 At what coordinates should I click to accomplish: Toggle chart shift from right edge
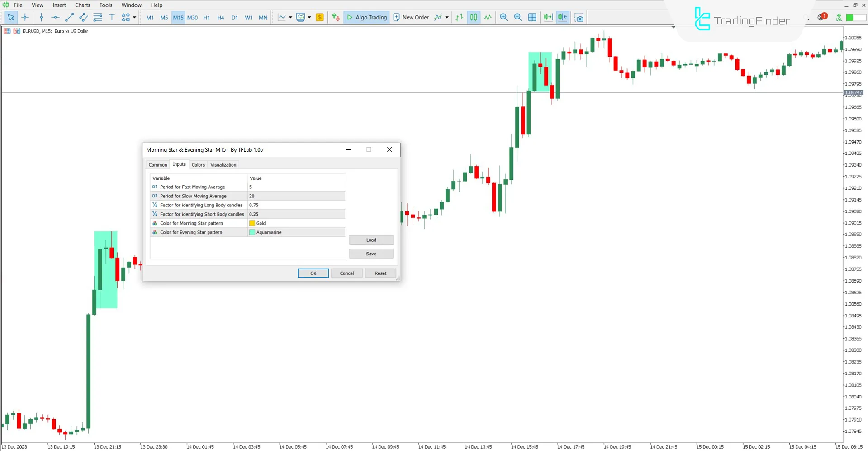tap(562, 17)
